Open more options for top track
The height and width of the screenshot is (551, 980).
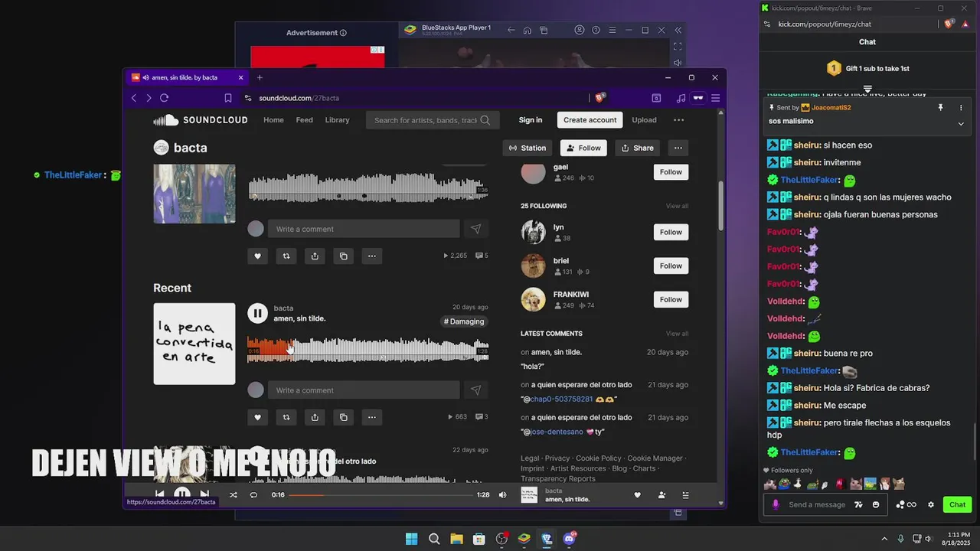click(x=372, y=256)
